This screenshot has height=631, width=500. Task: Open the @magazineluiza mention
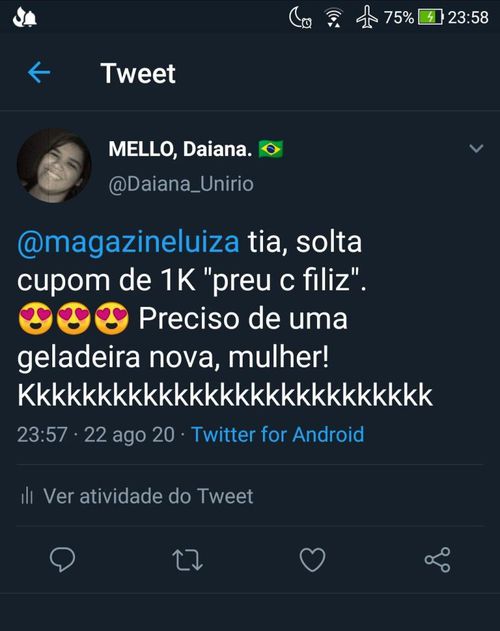pyautogui.click(x=128, y=242)
